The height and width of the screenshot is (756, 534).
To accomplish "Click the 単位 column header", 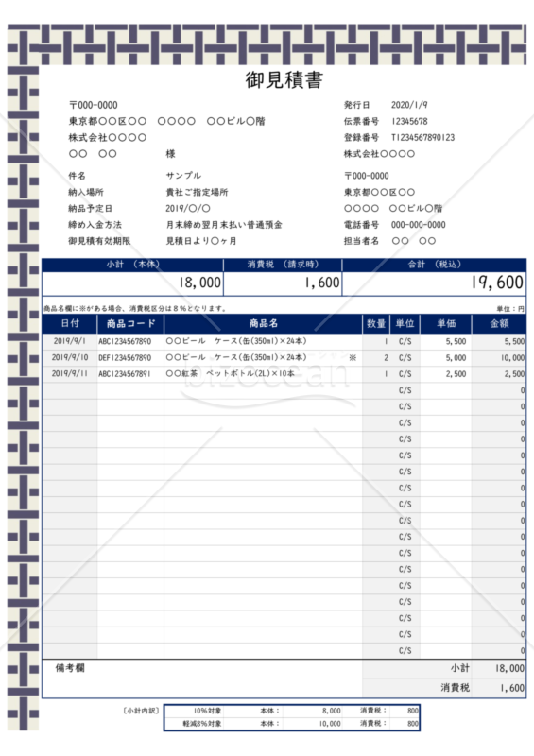I will pos(405,323).
